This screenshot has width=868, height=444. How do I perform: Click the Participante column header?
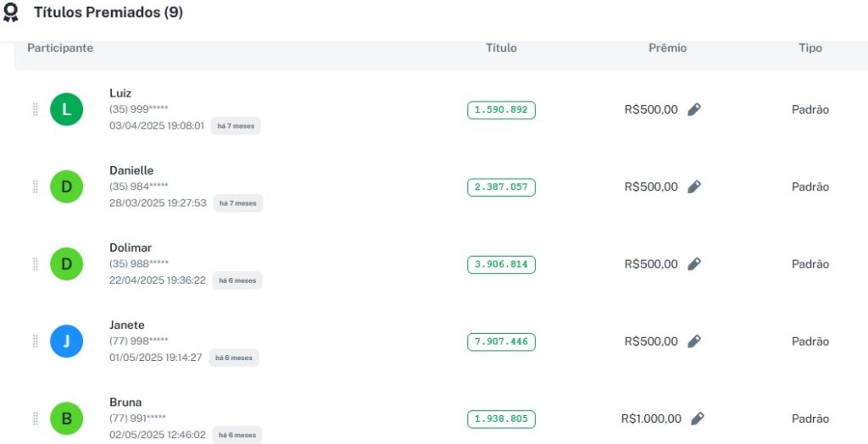(60, 48)
